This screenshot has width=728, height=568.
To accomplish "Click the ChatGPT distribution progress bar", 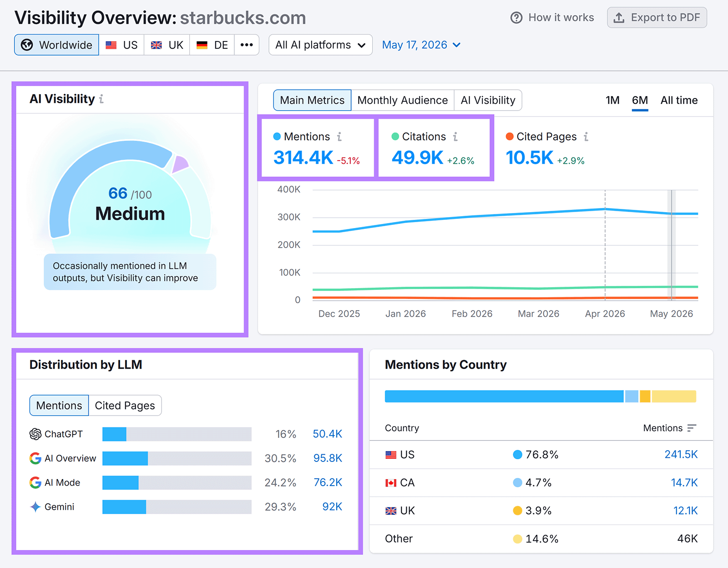I will [x=177, y=434].
